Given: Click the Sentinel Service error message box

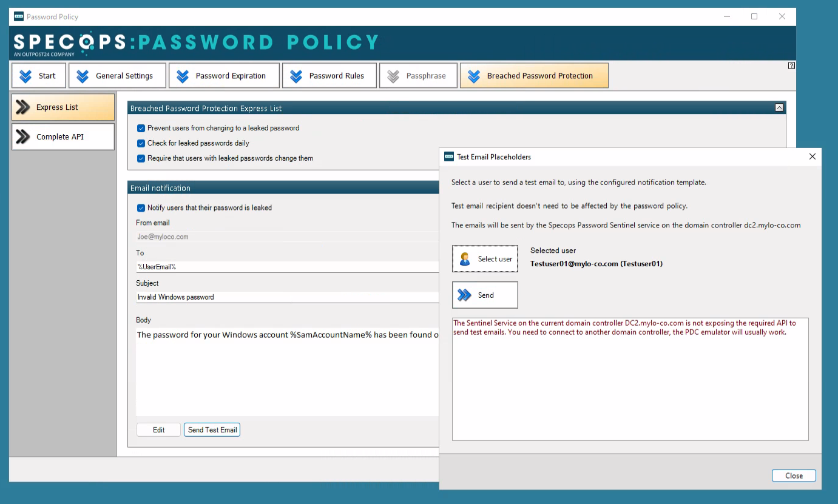Looking at the screenshot, I should coord(630,379).
